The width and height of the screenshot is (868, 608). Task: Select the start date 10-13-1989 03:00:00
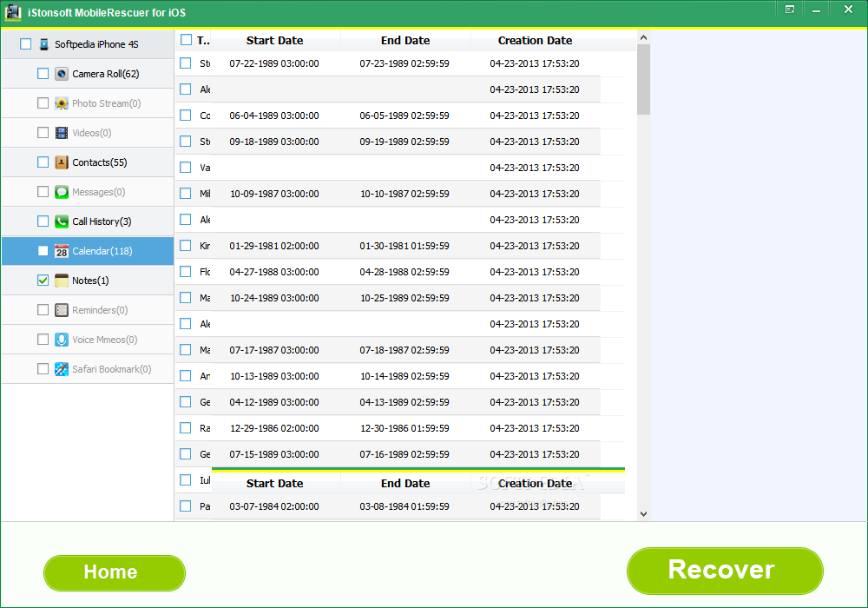274,376
